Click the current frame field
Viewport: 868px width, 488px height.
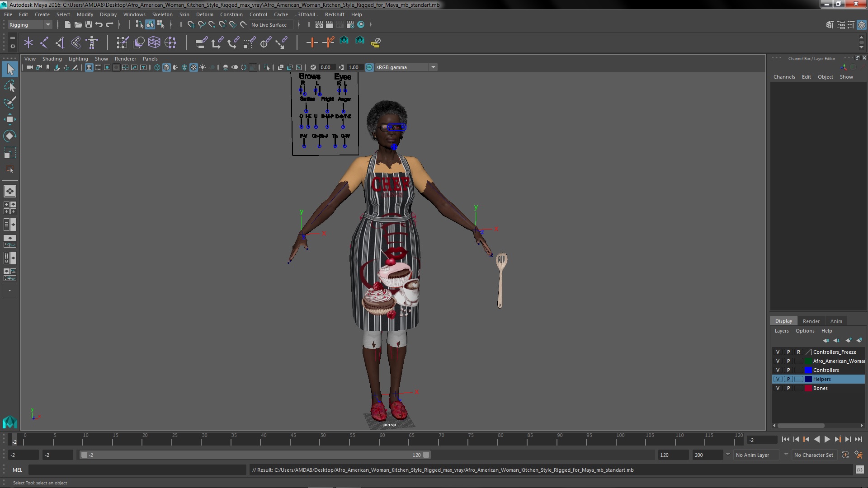point(762,440)
